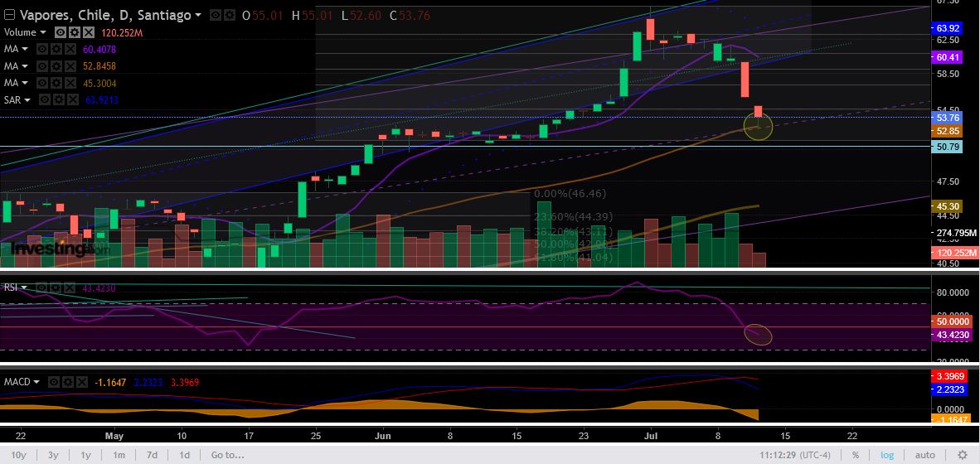
Task: Open settings gear for MA 52.8458
Action: (56, 65)
